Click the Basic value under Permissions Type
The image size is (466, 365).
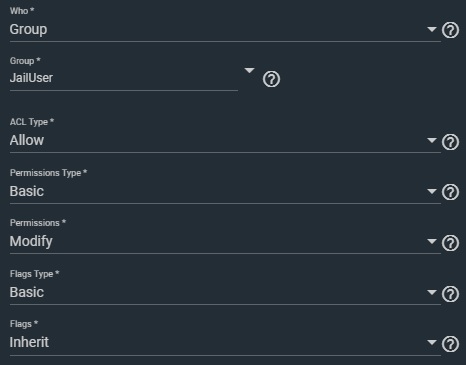click(27, 191)
